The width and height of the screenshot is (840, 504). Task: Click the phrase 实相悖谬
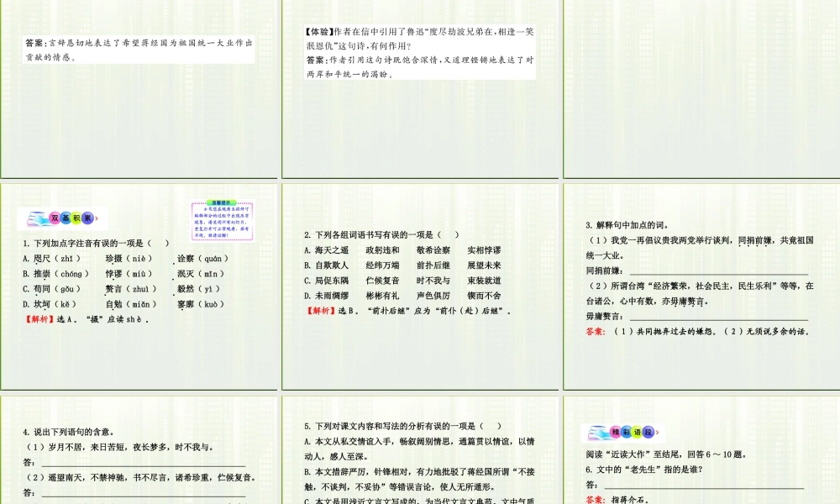[485, 250]
